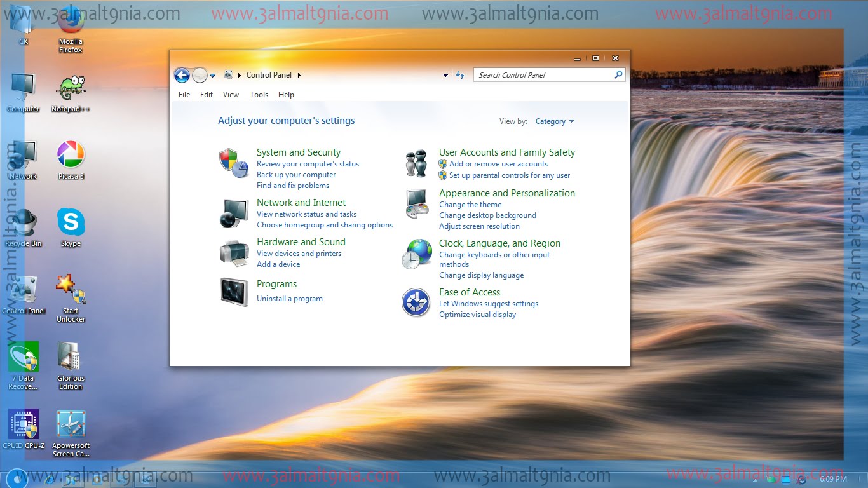Click the Appearance and Personalization icon
868x488 pixels.
point(416,203)
